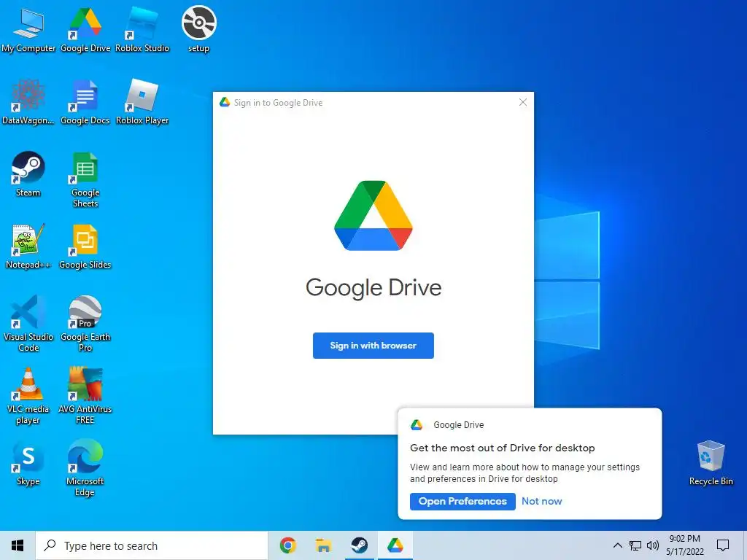Open the Windows Start menu

18,545
